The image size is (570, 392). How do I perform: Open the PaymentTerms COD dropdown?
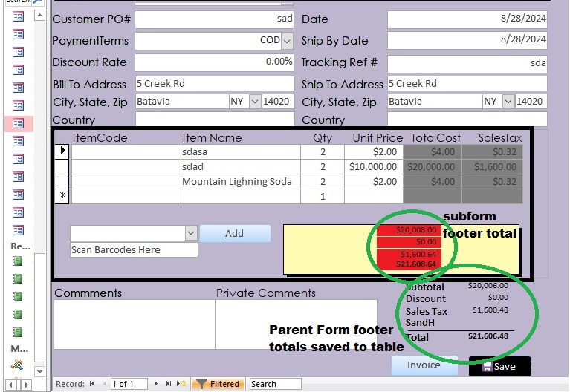tap(288, 41)
